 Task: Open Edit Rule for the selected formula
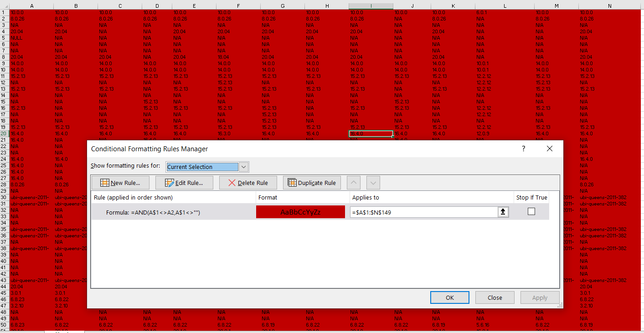(184, 183)
